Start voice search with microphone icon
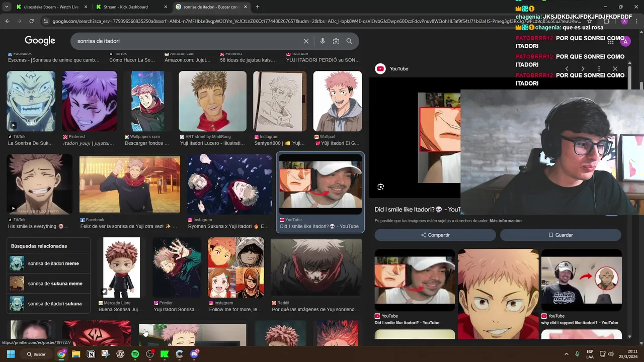644x362 pixels. click(x=323, y=41)
